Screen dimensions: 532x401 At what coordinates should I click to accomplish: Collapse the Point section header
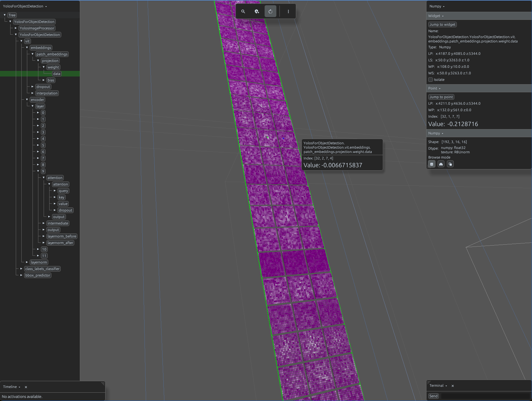pos(434,88)
